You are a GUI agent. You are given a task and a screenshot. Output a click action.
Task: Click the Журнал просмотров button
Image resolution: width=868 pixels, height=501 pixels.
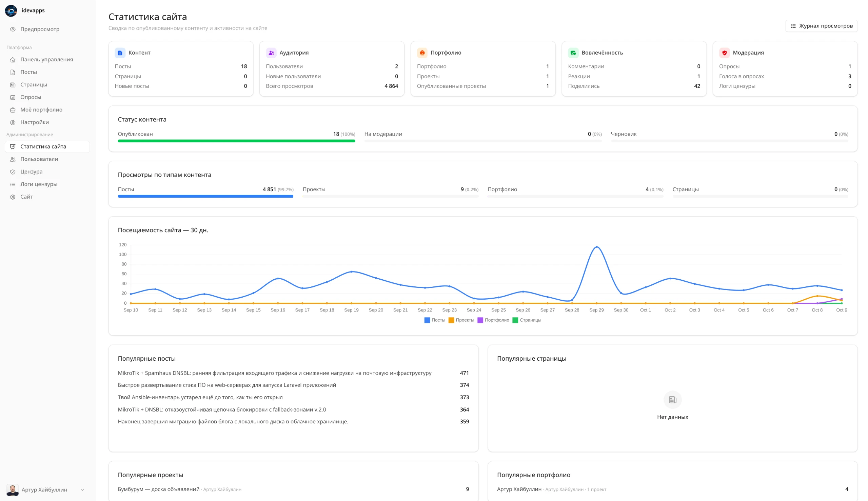coord(821,26)
